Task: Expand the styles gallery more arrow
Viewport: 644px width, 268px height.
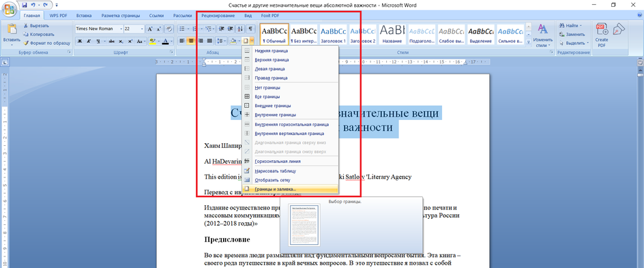Action: (x=528, y=42)
